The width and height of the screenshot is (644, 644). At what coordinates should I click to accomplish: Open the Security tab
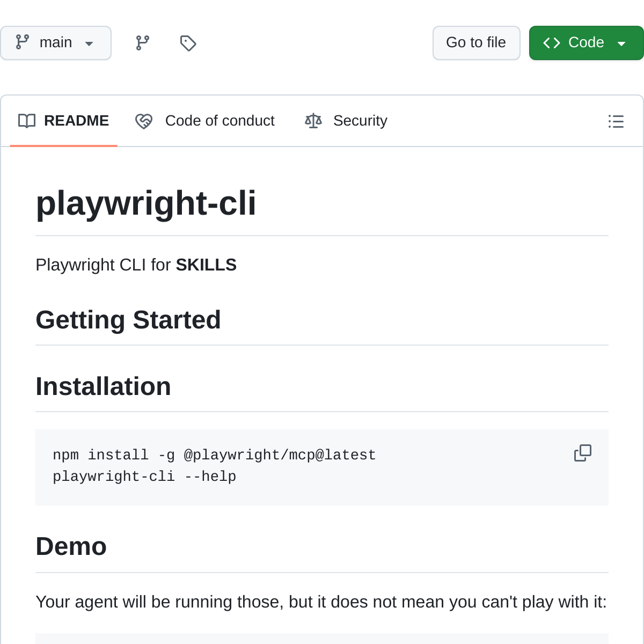point(360,121)
